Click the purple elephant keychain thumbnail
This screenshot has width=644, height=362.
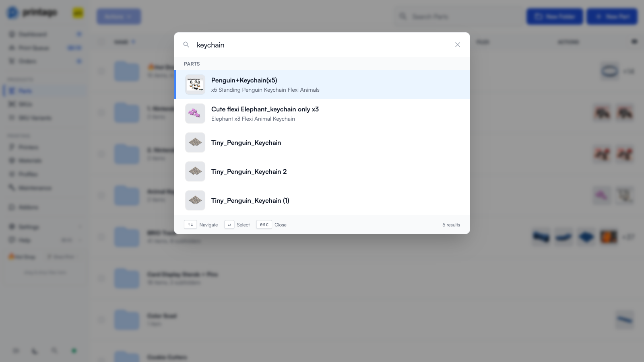(195, 114)
